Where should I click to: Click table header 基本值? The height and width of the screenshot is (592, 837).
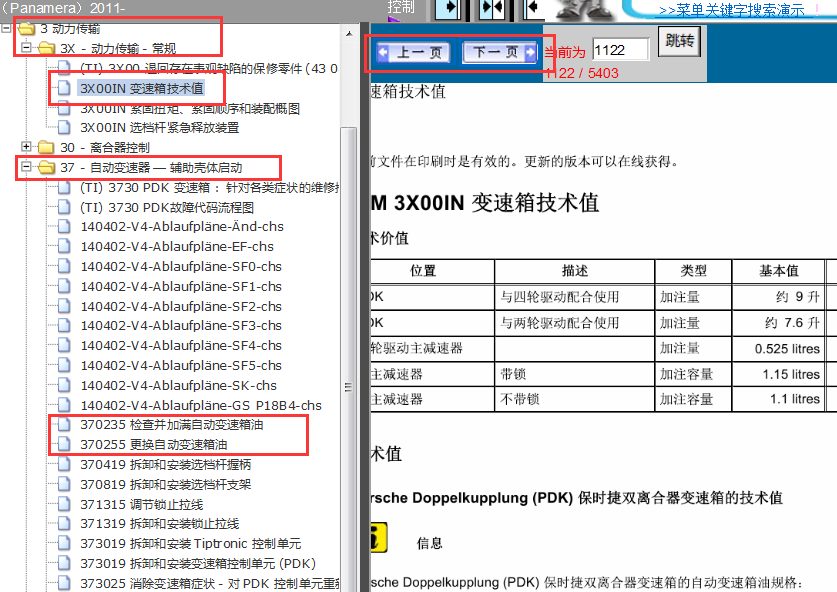pyautogui.click(x=779, y=271)
